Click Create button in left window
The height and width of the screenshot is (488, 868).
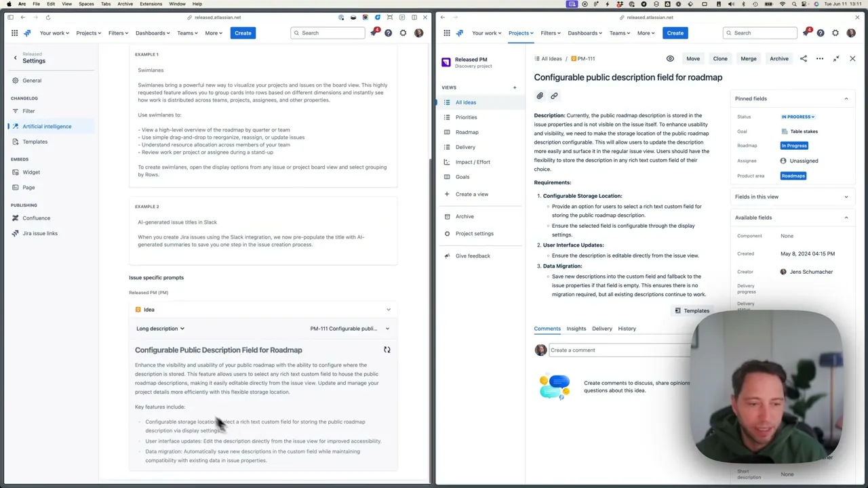click(243, 33)
